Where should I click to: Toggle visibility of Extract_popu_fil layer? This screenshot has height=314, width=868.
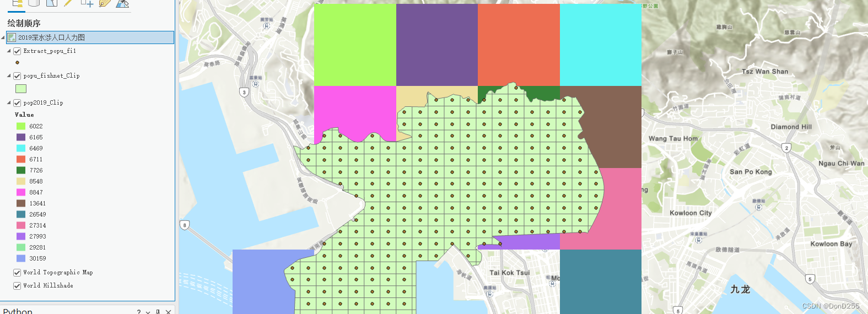point(17,51)
